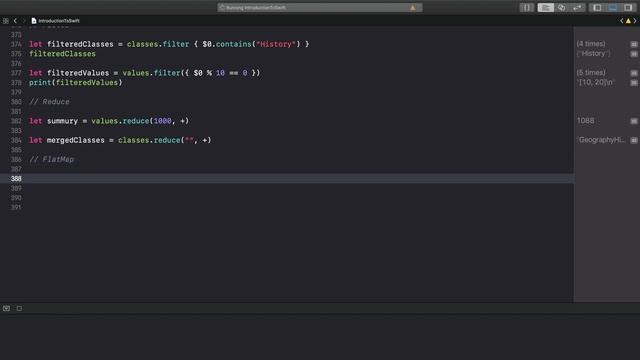640x360 pixels.
Task: Show quick look for '(4 times)' result
Action: (633, 44)
